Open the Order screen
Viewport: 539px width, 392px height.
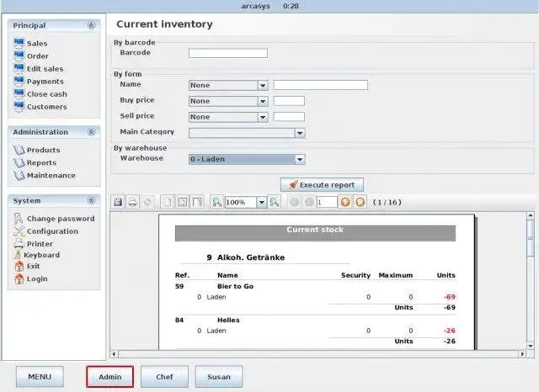31,56
